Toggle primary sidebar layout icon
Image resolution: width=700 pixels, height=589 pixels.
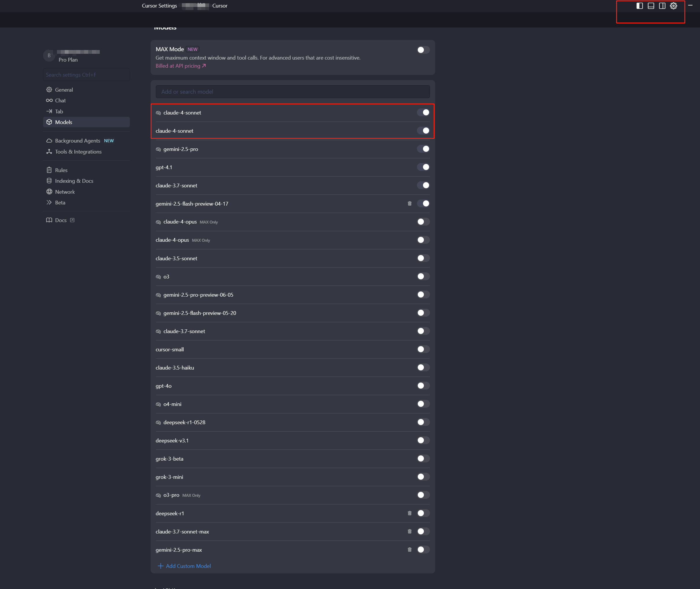click(639, 6)
